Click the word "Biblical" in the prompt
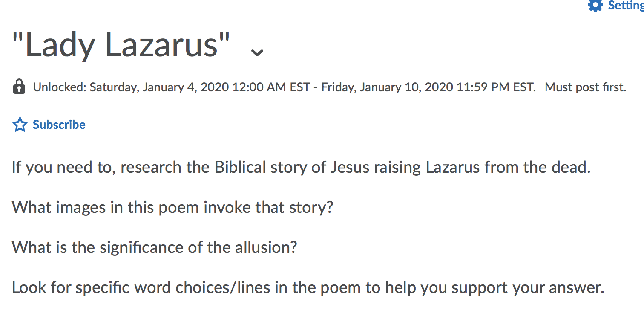The width and height of the screenshot is (644, 325). click(240, 167)
